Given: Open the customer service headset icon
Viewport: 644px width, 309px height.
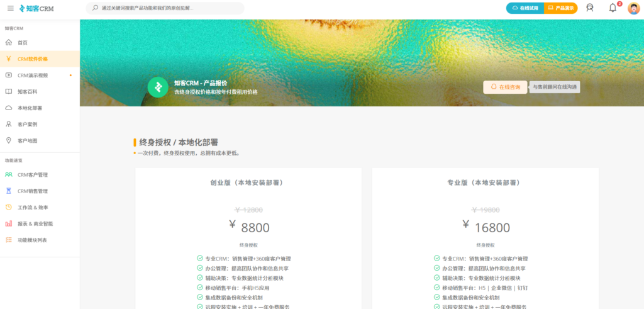Looking at the screenshot, I should coord(589,8).
